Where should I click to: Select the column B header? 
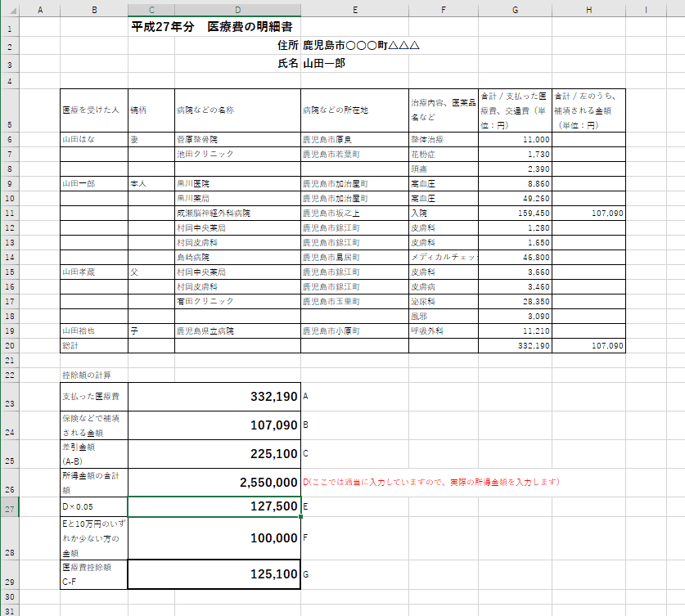[94, 10]
